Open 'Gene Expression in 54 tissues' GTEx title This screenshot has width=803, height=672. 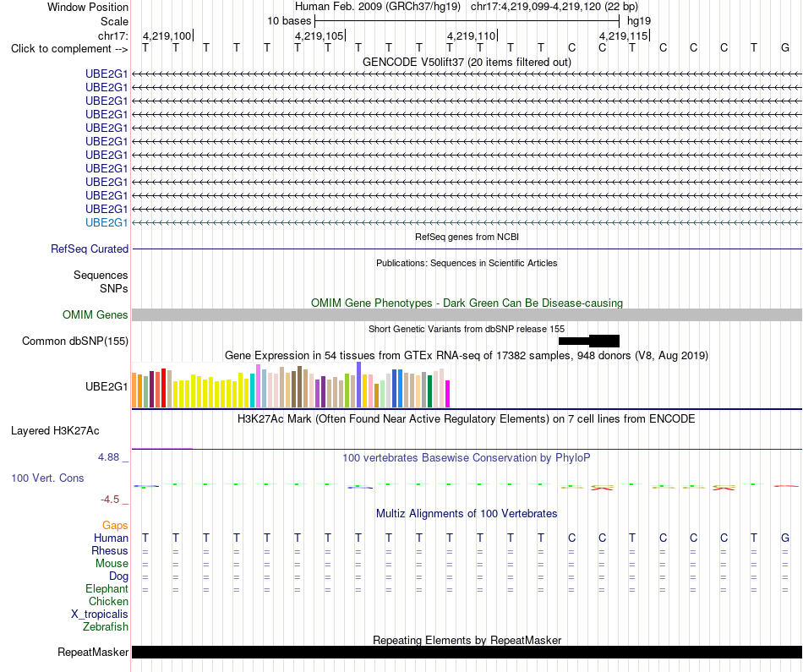click(x=467, y=356)
